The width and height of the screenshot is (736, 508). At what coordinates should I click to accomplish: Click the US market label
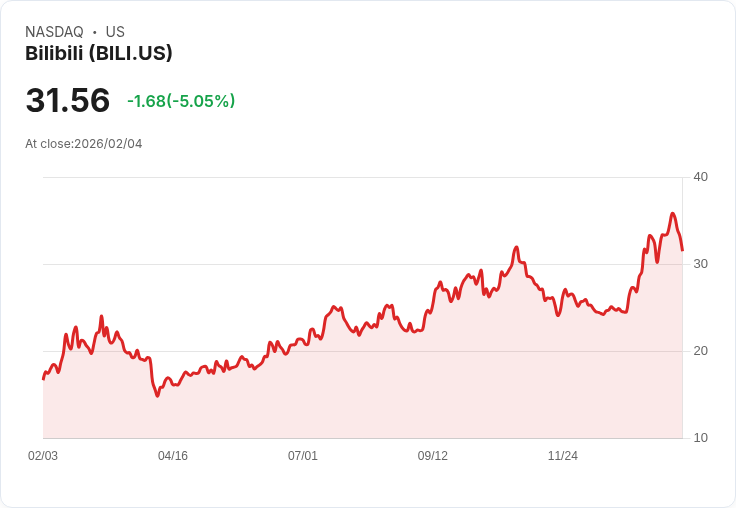[115, 32]
